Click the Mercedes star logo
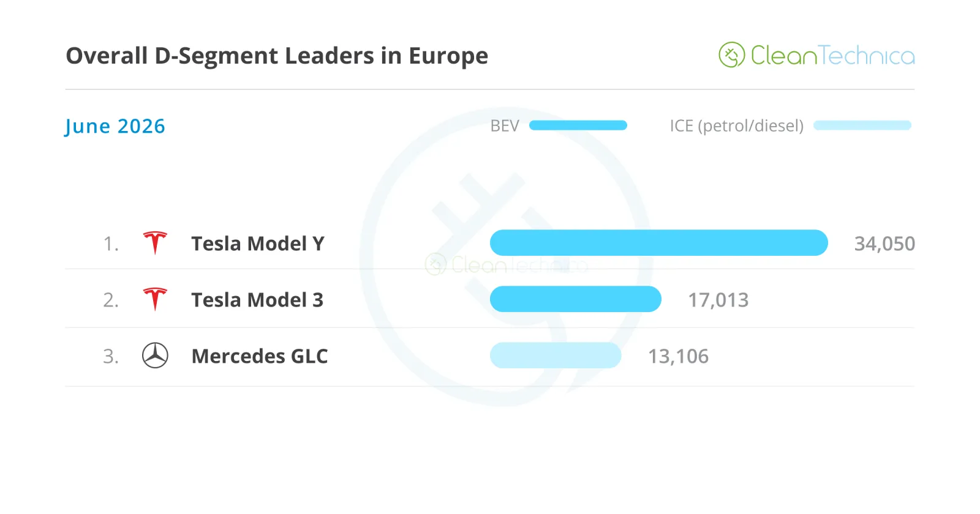The height and width of the screenshot is (514, 980). (x=155, y=356)
